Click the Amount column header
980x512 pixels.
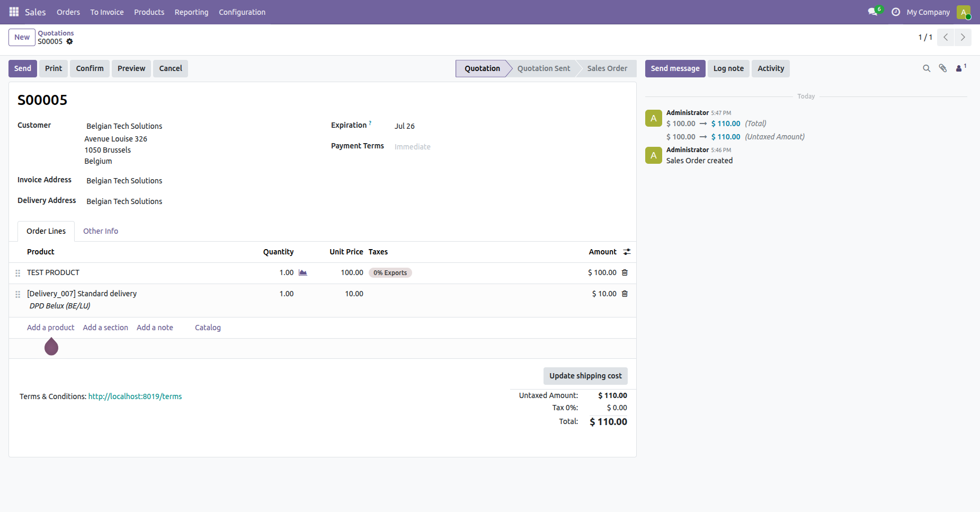pos(603,252)
